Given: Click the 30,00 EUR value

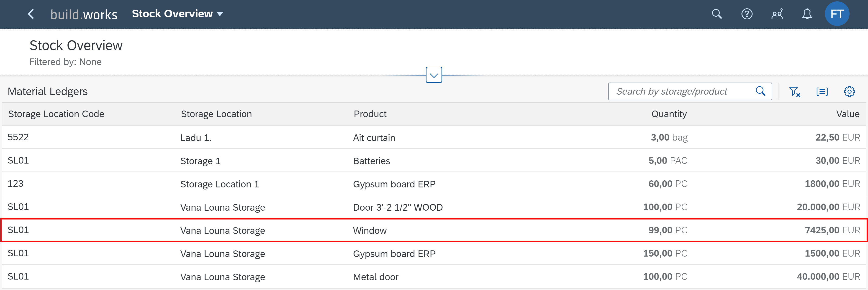Looking at the screenshot, I should click(837, 161).
